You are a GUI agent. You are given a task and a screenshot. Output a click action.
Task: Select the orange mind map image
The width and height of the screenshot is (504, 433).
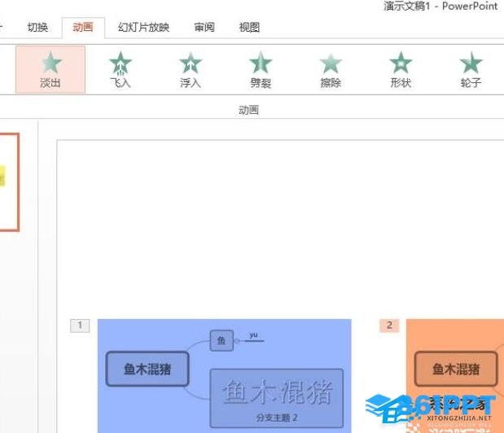point(455,376)
